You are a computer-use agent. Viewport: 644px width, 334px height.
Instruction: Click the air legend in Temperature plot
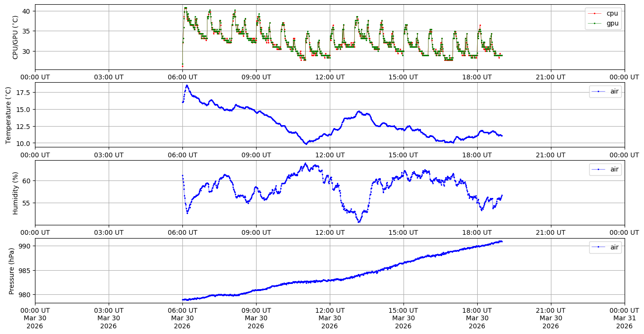614,92
